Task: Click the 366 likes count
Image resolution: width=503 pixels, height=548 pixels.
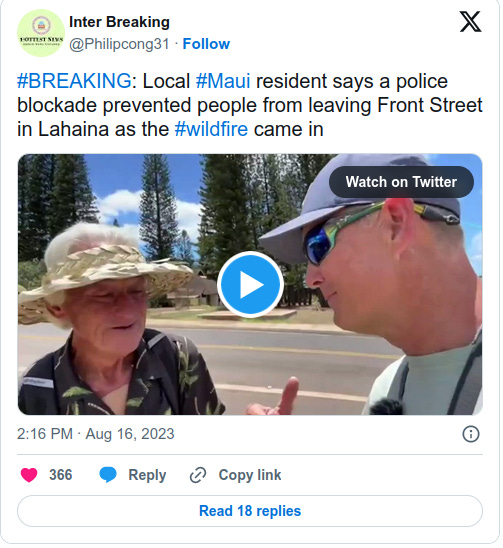Action: coord(60,475)
